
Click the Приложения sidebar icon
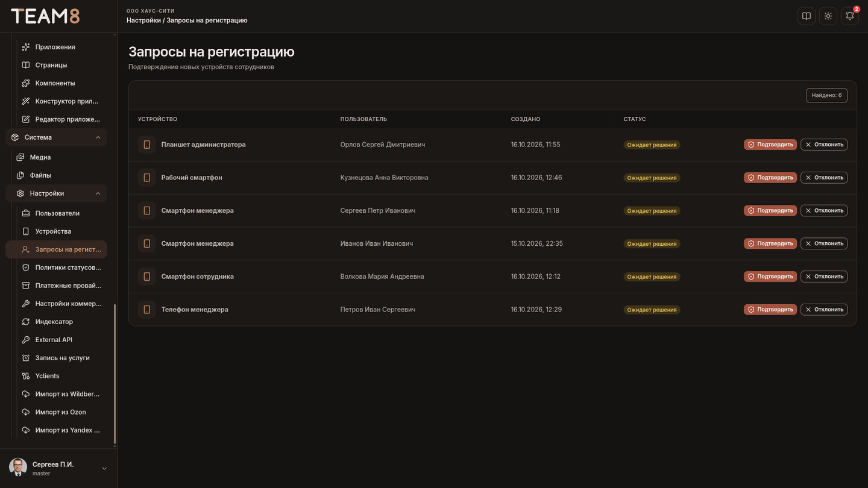[x=26, y=47]
